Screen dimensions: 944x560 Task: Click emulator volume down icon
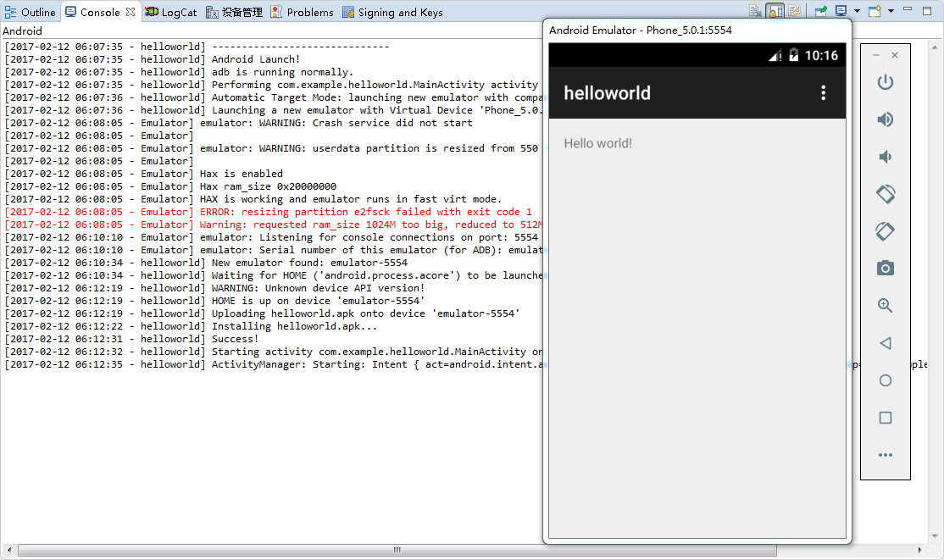click(x=885, y=157)
